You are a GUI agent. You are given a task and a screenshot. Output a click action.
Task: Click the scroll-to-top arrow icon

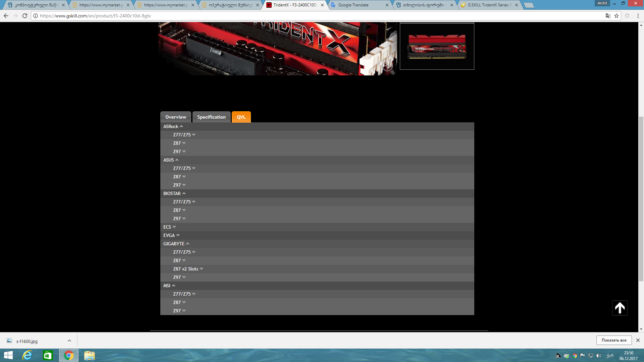pyautogui.click(x=620, y=308)
